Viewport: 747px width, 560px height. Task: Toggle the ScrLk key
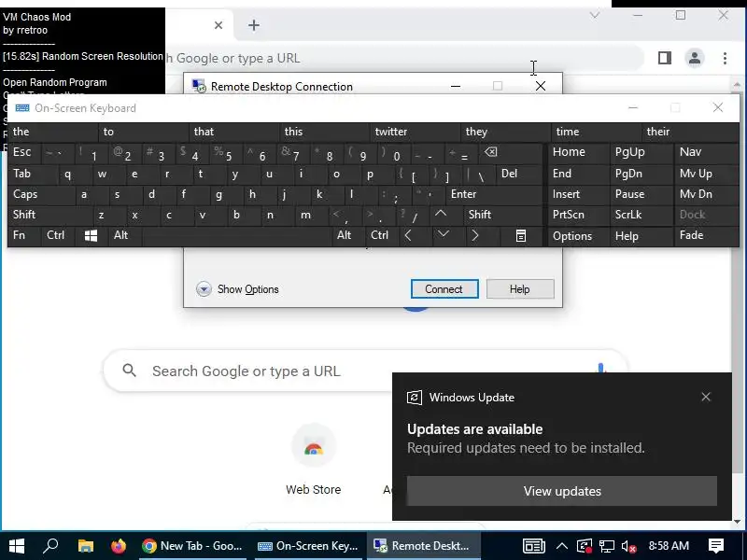tap(641, 215)
